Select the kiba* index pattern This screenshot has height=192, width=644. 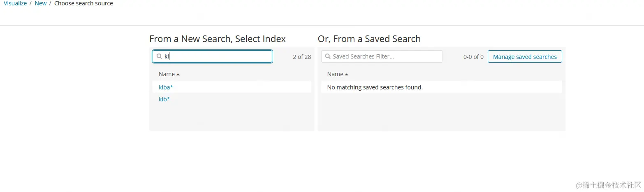[166, 87]
